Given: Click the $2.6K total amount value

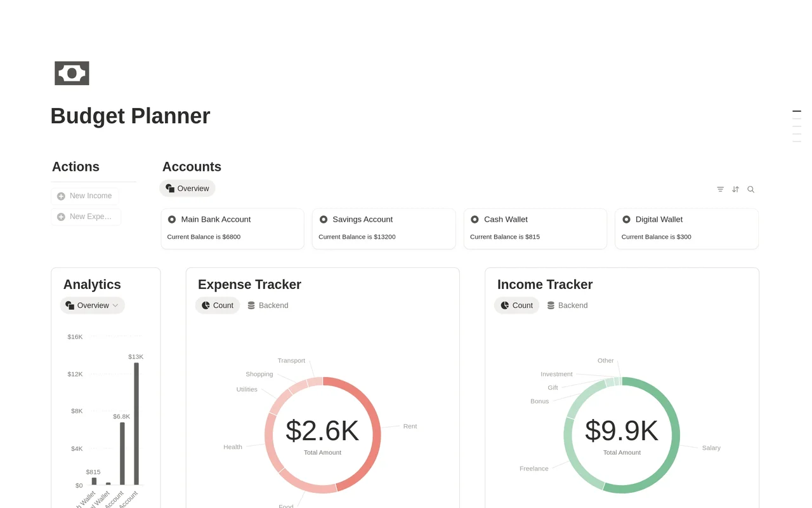Looking at the screenshot, I should (x=322, y=431).
